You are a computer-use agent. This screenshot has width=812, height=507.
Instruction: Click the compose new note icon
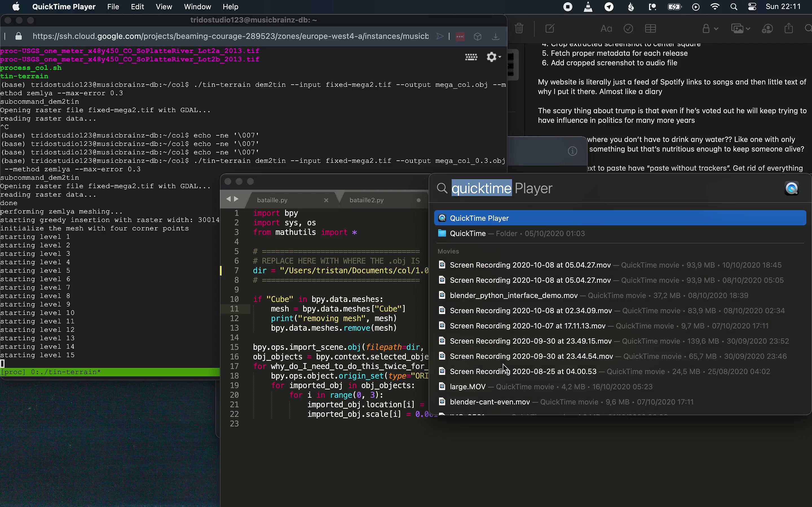(550, 28)
